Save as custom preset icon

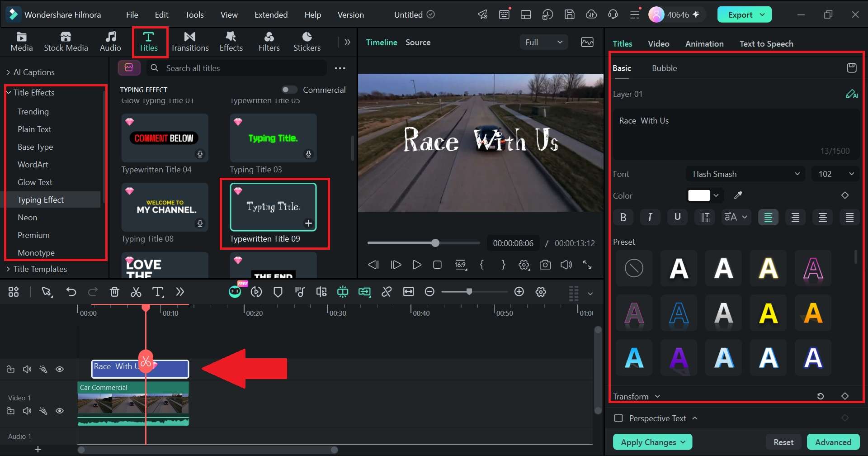click(x=852, y=68)
